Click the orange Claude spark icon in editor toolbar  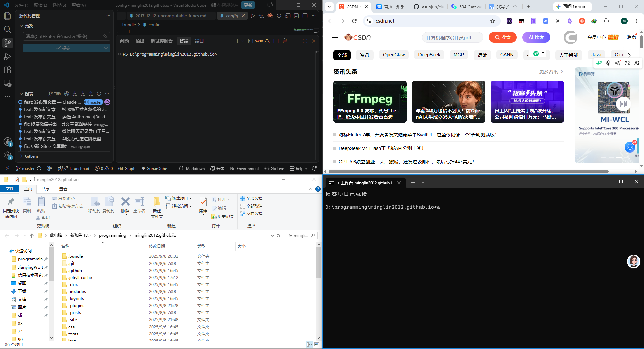pyautogui.click(x=270, y=16)
